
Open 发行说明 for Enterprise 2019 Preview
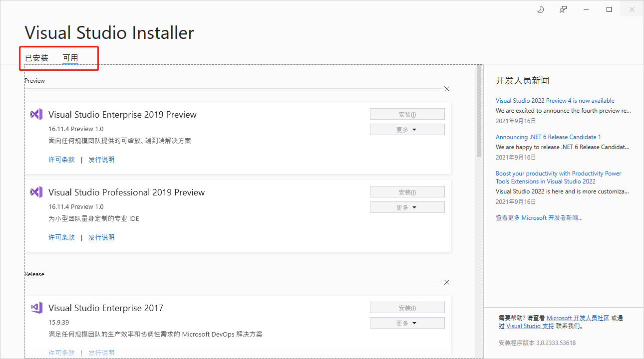click(x=101, y=160)
